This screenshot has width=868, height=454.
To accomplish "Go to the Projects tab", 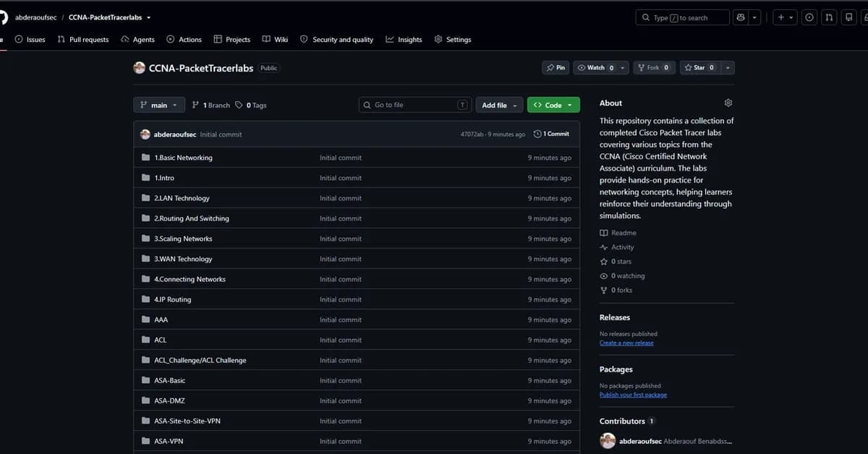I will pos(231,40).
